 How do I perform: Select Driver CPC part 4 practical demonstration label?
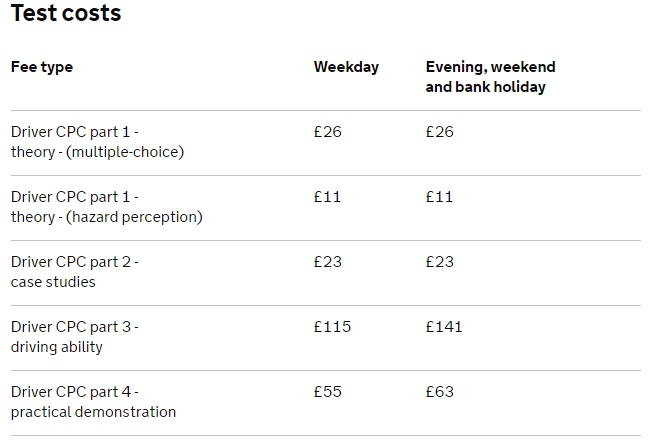(x=93, y=402)
